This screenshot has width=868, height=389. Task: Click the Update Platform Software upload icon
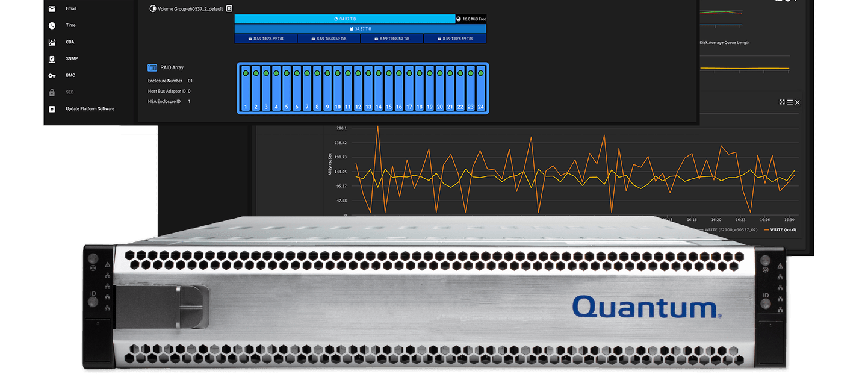(x=52, y=109)
